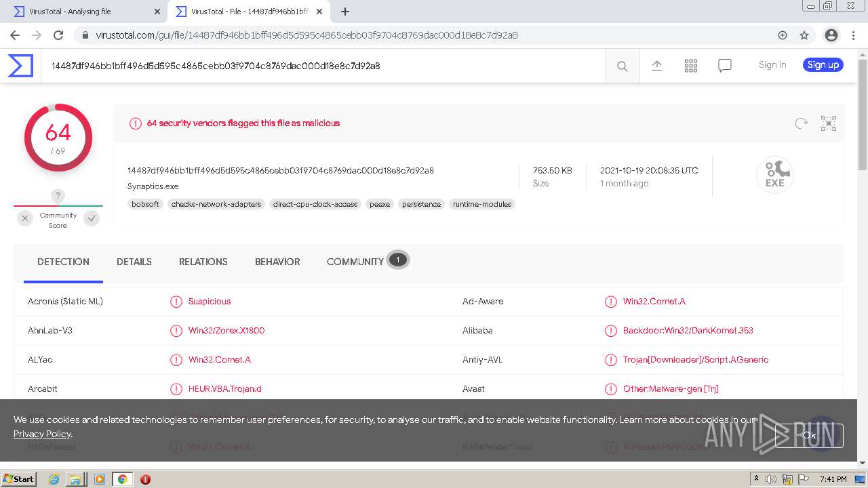Screen dimensions: 868x488
Task: Open Chrome menu three dots
Action: tap(853, 35)
